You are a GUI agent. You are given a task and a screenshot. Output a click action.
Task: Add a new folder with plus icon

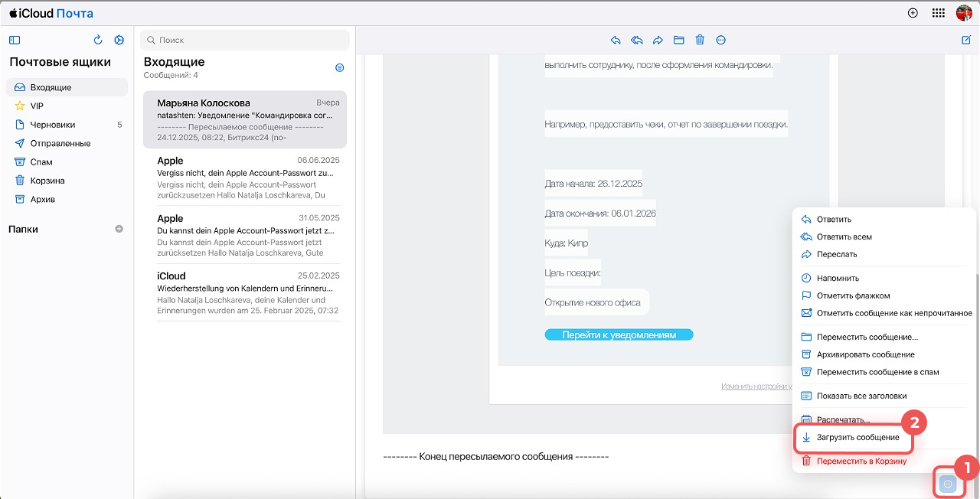tap(119, 229)
